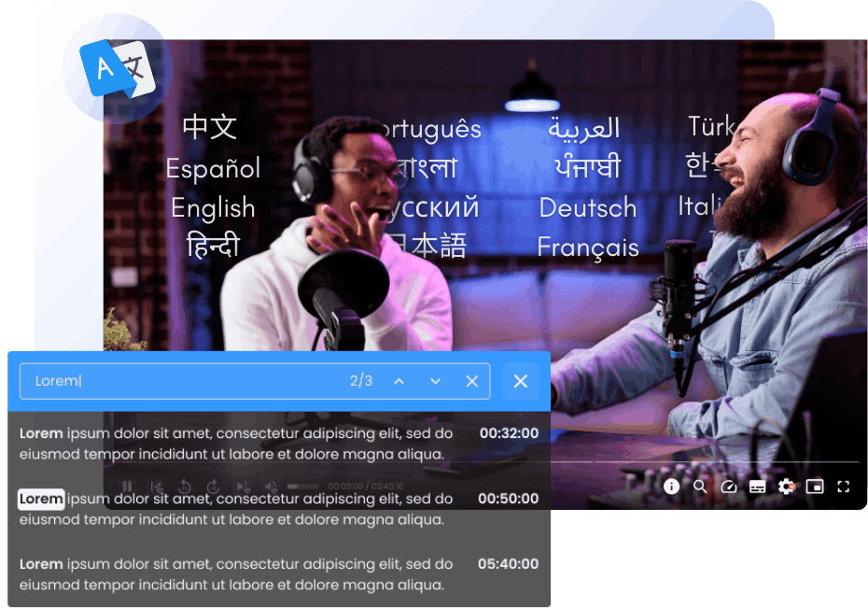Image resolution: width=868 pixels, height=608 pixels.
Task: Close the transcript search panel
Action: [x=521, y=381]
